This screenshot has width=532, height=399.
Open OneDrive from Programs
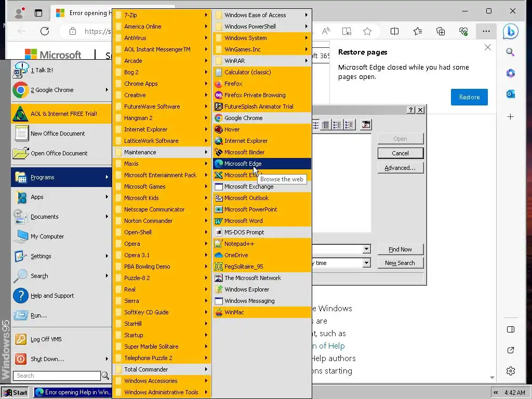pos(262,255)
